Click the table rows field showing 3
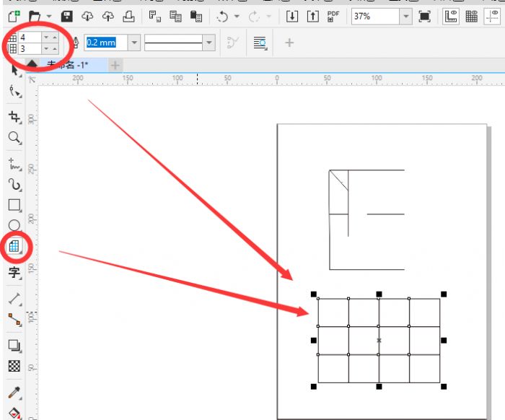Screen dimensions: 505x420 point(30,48)
